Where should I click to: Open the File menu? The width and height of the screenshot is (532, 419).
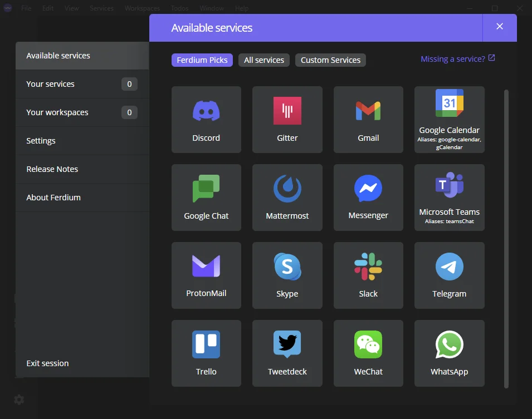[x=26, y=8]
